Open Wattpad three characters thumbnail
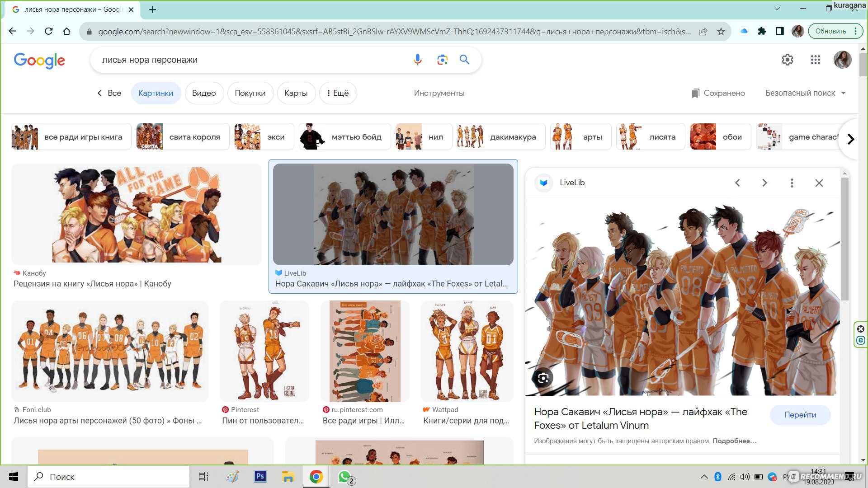Screen dimensions: 868x488 [467, 351]
